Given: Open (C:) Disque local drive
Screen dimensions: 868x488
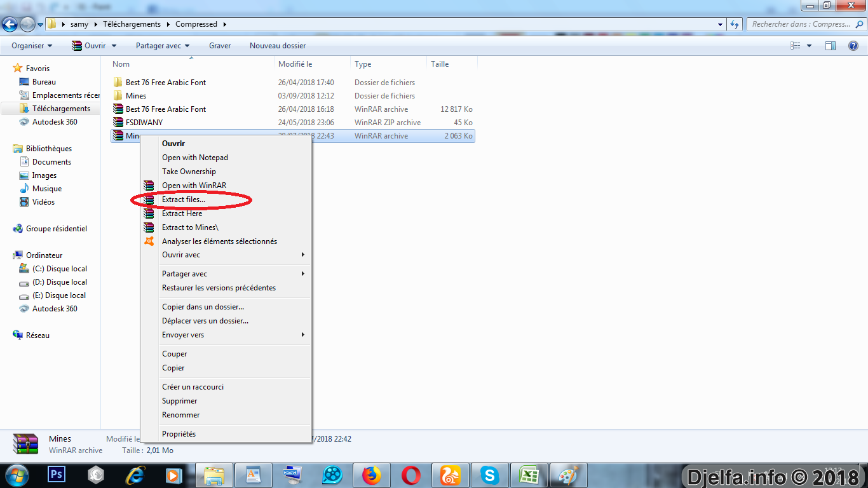Looking at the screenshot, I should coord(60,269).
